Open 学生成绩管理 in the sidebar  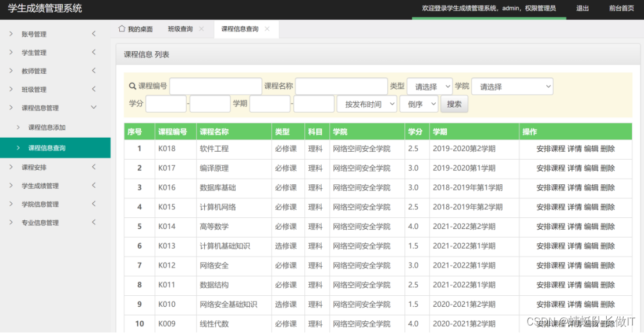[x=40, y=186]
